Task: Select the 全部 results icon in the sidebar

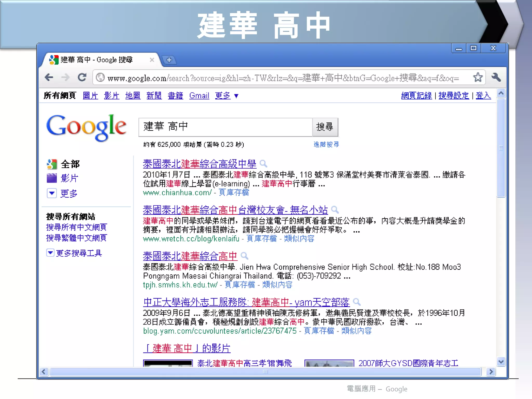Action: (x=52, y=164)
